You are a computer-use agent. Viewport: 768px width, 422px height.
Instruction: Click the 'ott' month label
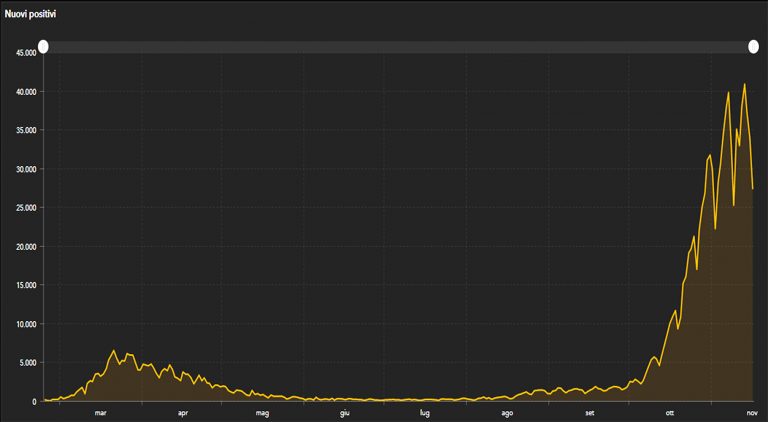(x=670, y=413)
